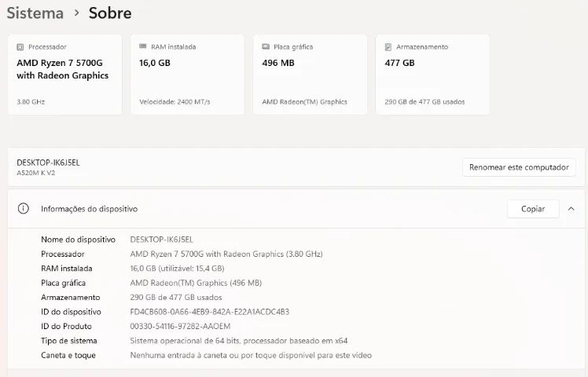Click AMD Radeon(TM) Graphics text in card
Image resolution: width=588 pixels, height=377 pixels.
pos(304,101)
